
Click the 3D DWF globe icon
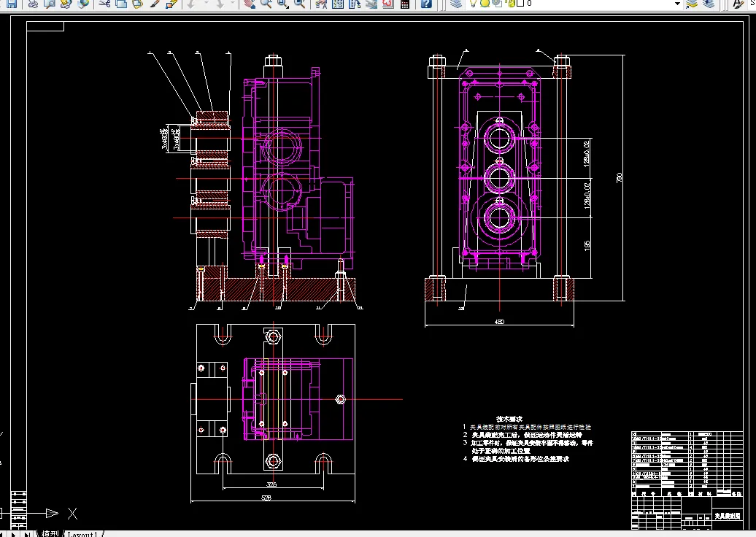pyautogui.click(x=83, y=4)
